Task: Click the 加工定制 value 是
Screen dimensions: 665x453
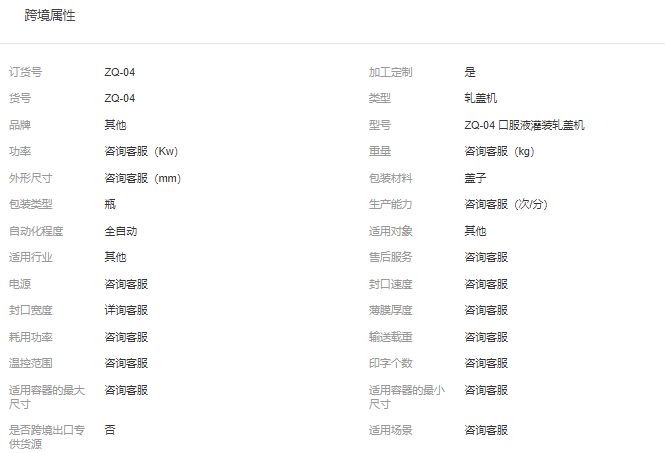Action: 470,72
